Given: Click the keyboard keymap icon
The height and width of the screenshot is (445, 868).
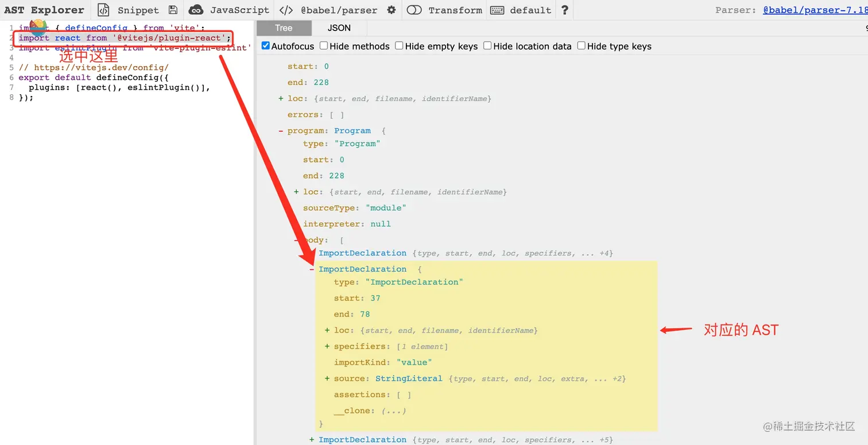Looking at the screenshot, I should (497, 10).
